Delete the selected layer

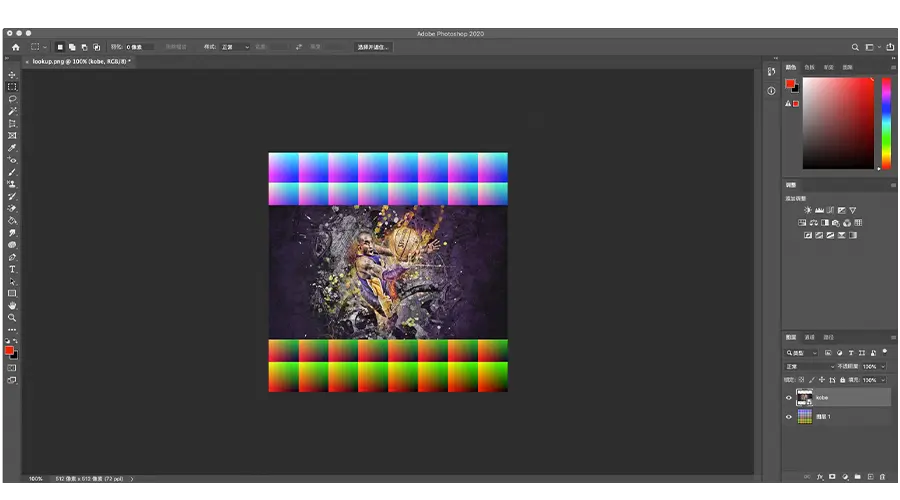tap(883, 476)
